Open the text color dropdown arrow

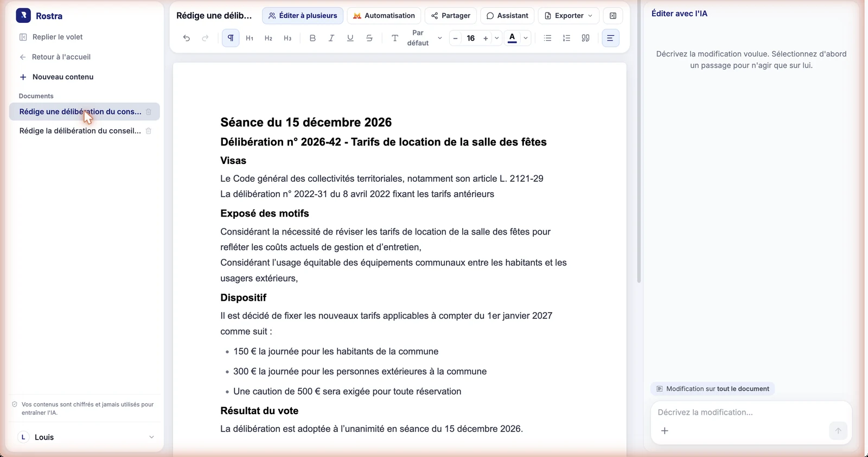(526, 38)
